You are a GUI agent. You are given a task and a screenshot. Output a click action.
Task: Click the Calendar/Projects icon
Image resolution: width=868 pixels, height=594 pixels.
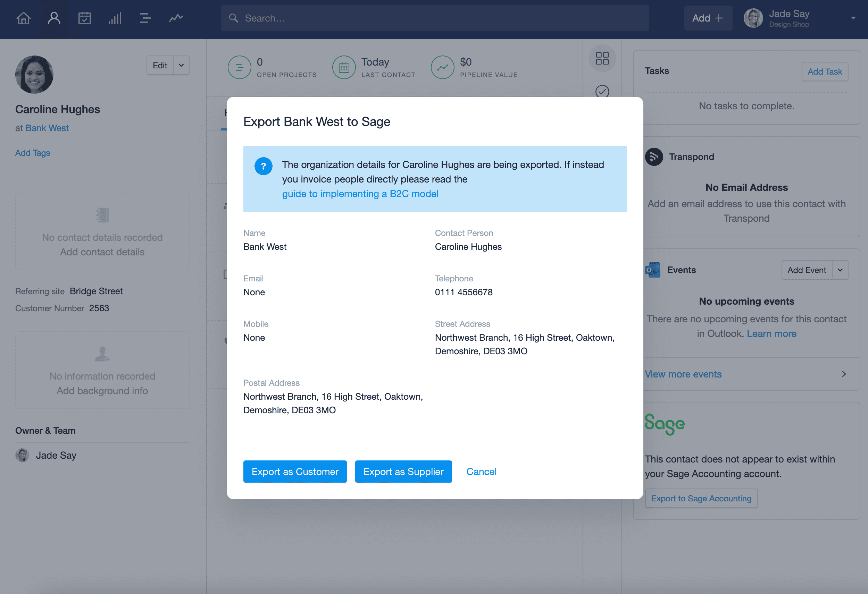click(x=84, y=18)
